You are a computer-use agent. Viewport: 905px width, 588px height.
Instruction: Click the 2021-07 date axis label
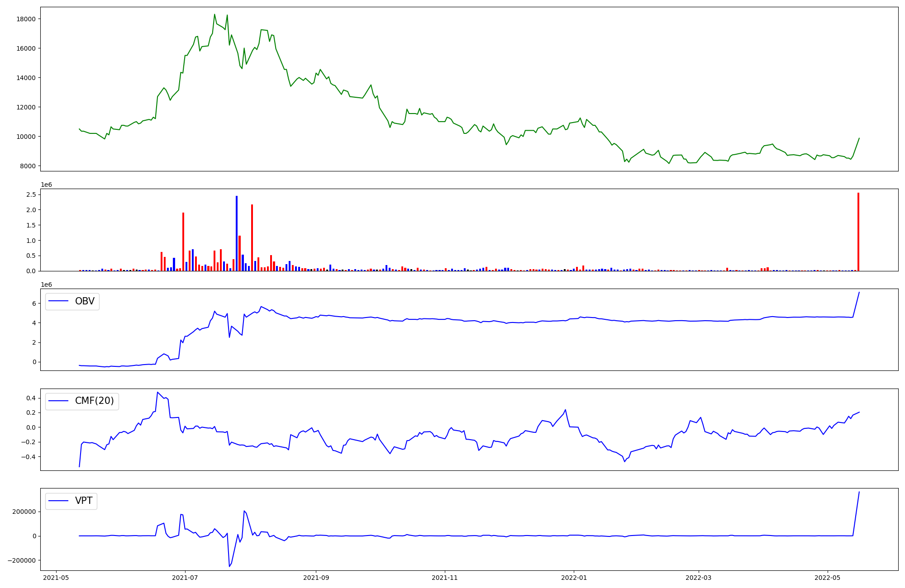(185, 578)
